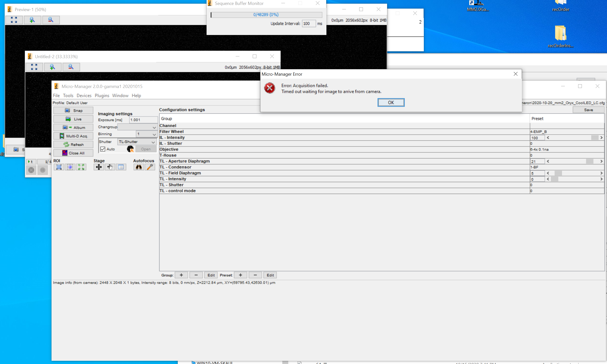Click the clear ROI full-frame icon

click(x=81, y=167)
